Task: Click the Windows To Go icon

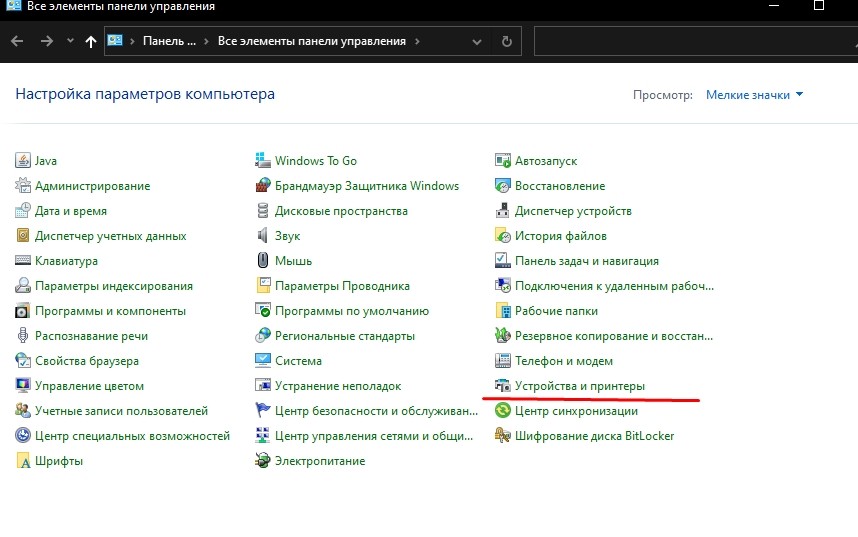Action: click(x=263, y=160)
